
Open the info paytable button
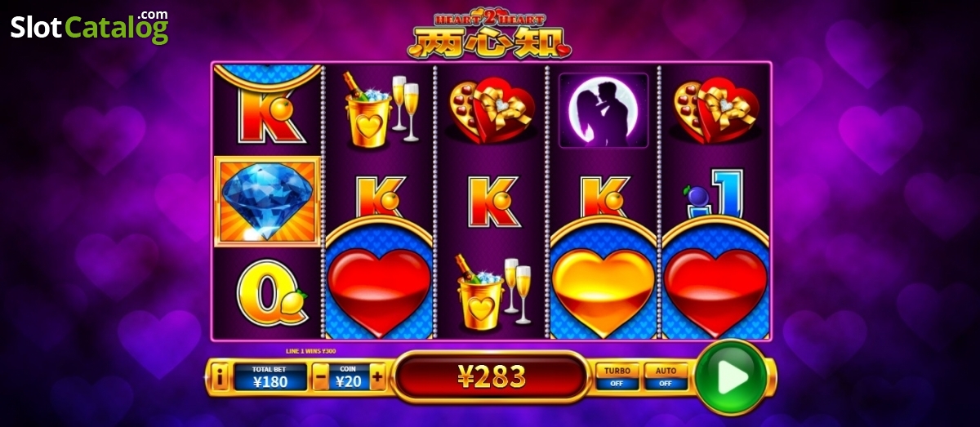[220, 377]
